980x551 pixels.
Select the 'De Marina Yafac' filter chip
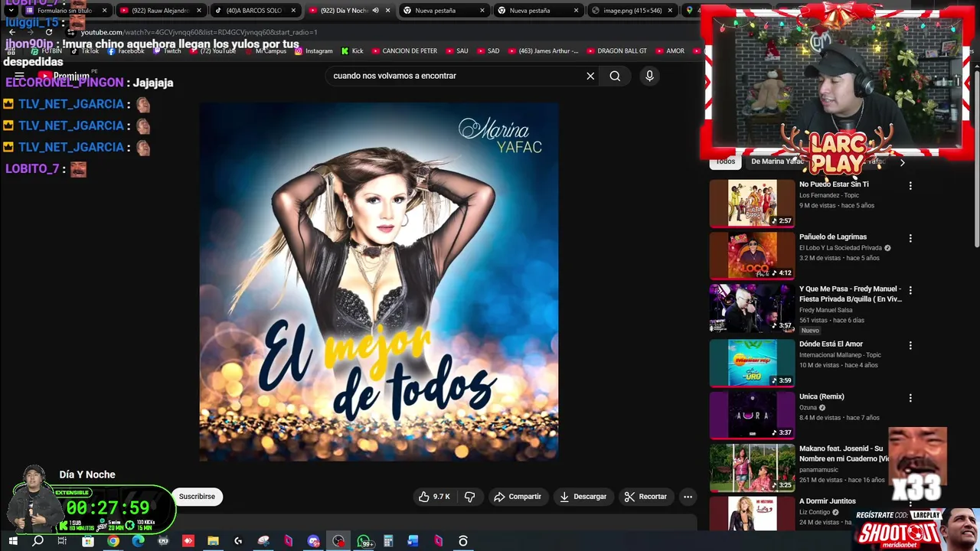[x=777, y=161]
